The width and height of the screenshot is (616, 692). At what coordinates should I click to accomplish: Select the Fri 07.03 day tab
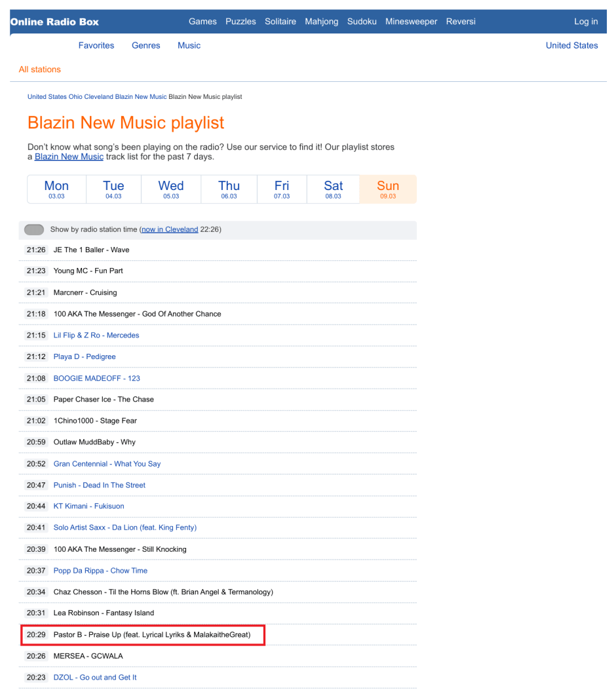[282, 189]
